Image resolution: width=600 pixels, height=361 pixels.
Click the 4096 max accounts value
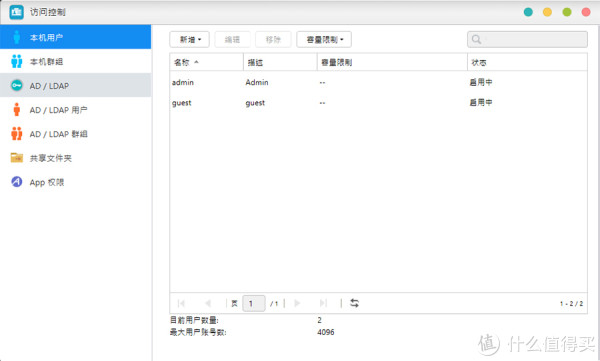point(326,332)
